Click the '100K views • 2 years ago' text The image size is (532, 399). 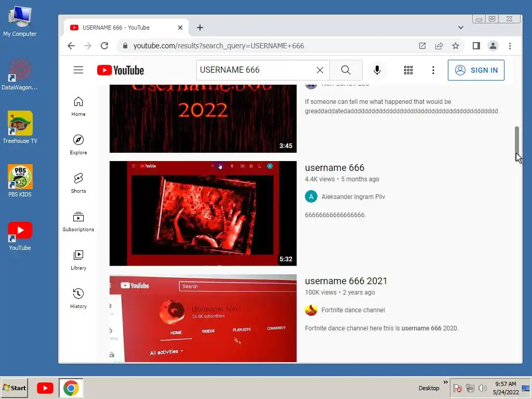point(340,292)
